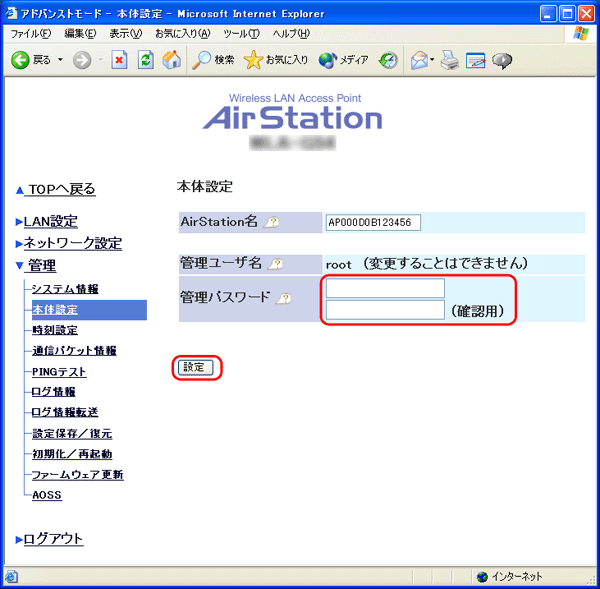The width and height of the screenshot is (600, 589).
Task: Click help icon beside 管理ユーザ名
Action: coord(275,264)
